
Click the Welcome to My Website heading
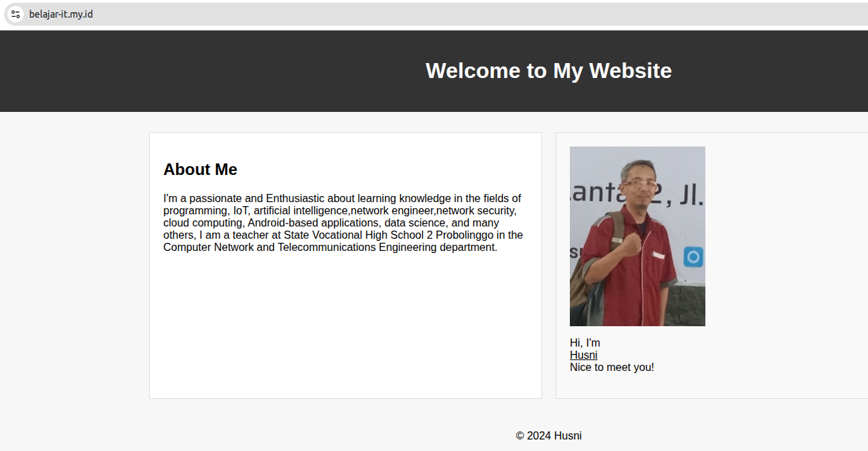pos(549,71)
